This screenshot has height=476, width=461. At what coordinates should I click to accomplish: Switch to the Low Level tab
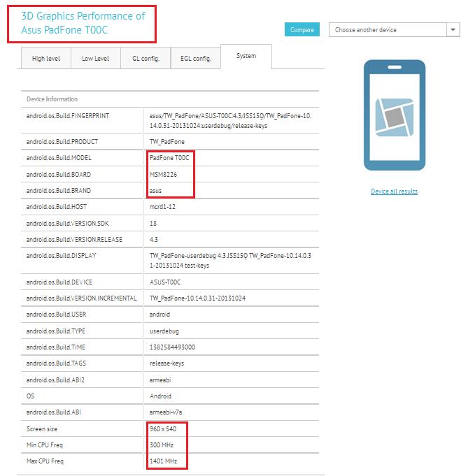tap(95, 58)
